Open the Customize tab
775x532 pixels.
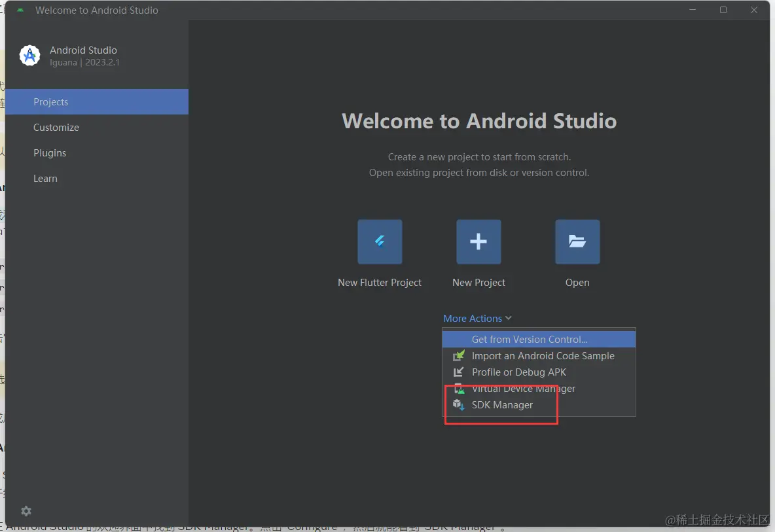point(97,128)
